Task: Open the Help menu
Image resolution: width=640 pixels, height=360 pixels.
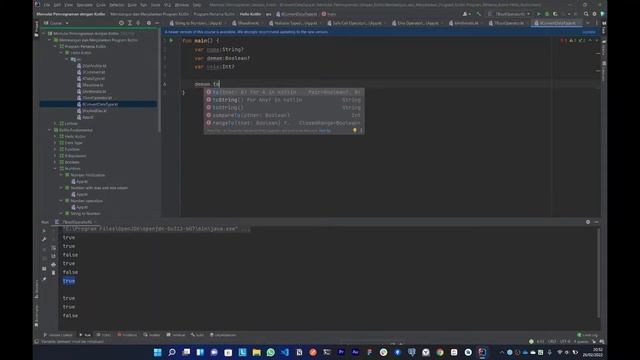Action: pyautogui.click(x=197, y=5)
